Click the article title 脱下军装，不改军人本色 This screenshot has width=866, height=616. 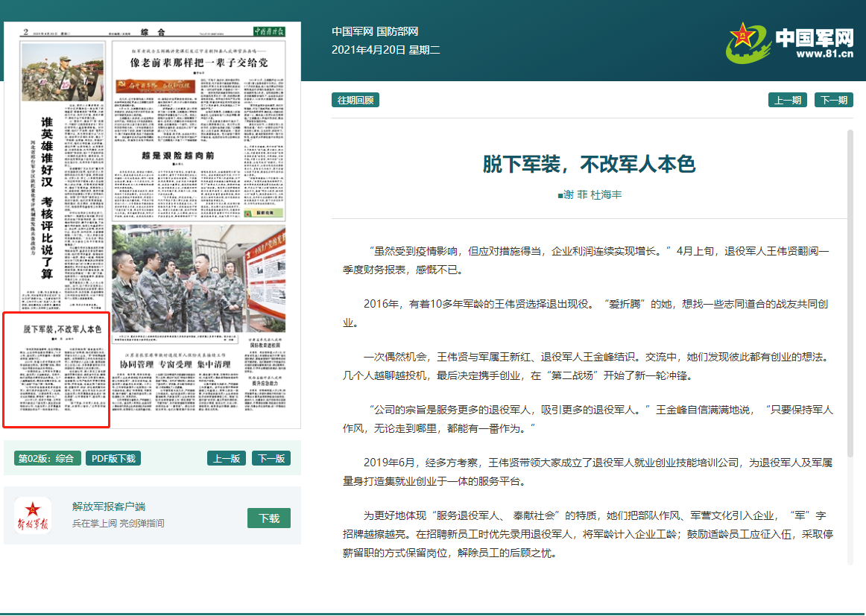point(589,164)
